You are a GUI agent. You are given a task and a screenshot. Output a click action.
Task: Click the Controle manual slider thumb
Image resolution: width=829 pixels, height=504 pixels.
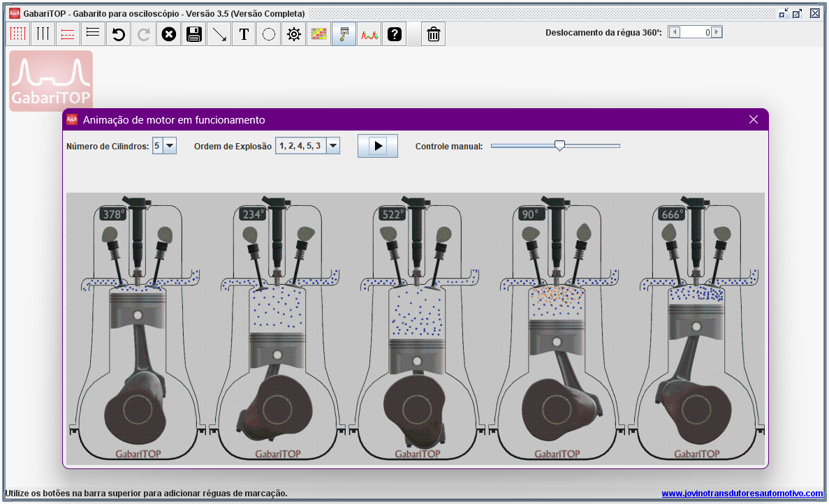click(x=559, y=146)
